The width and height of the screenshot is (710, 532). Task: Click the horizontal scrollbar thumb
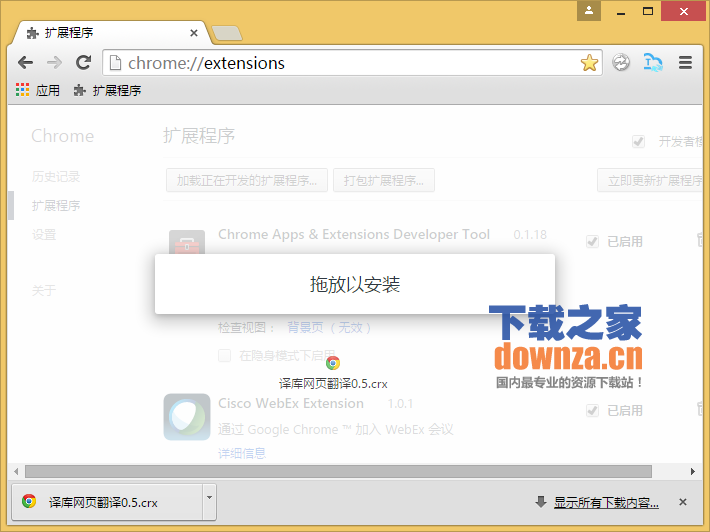338,471
